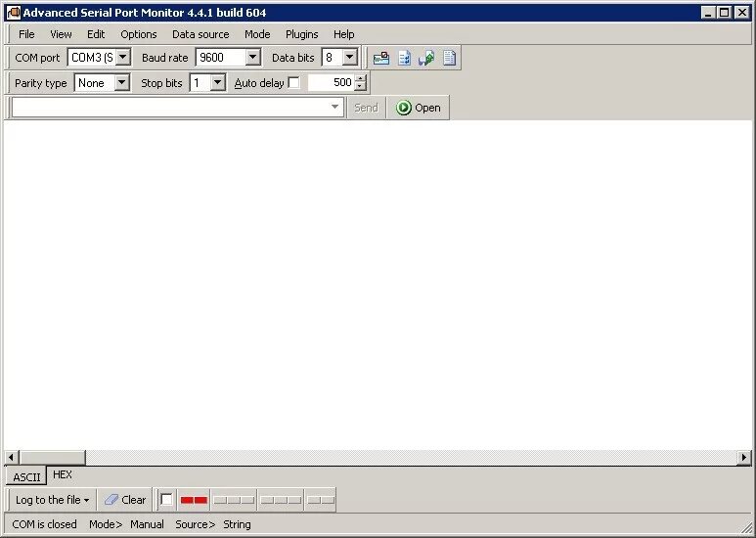This screenshot has height=538, width=756.
Task: Click the 'Source>' status bar label
Action: click(196, 524)
